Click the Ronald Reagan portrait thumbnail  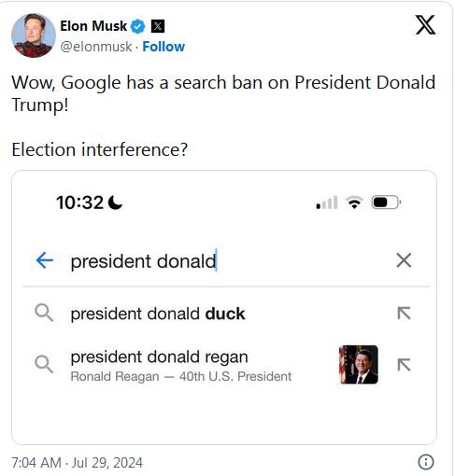coord(359,364)
